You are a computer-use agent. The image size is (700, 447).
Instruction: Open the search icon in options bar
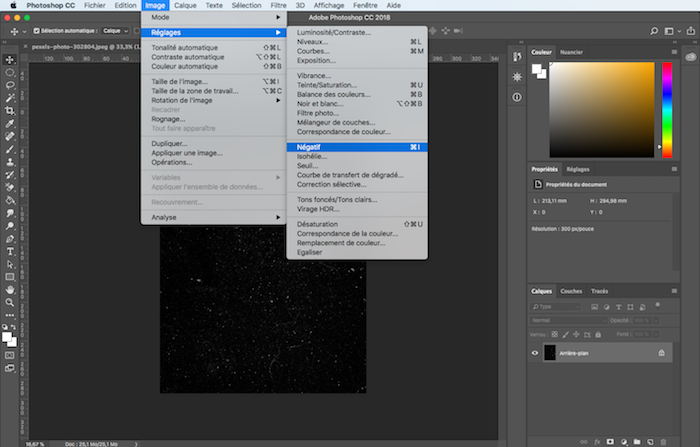tap(654, 31)
